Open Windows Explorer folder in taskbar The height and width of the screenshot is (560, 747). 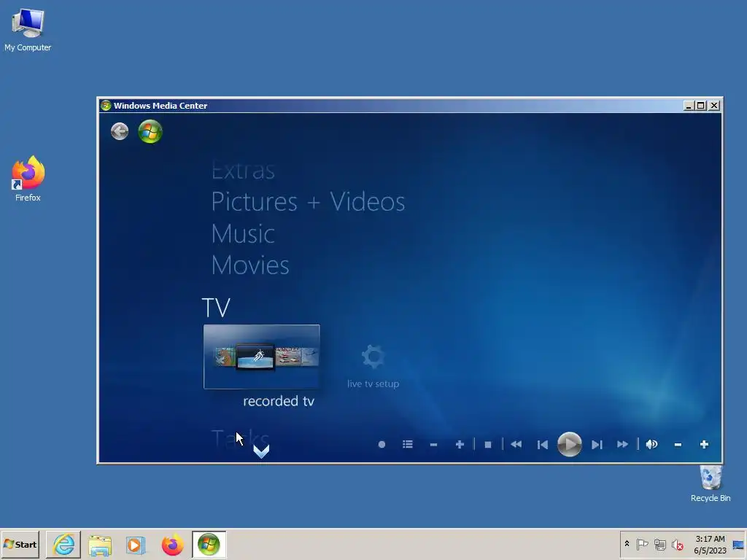99,545
